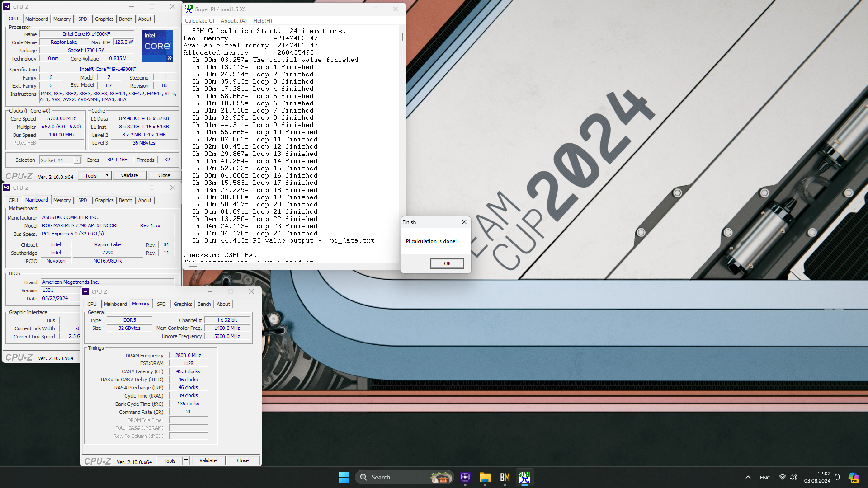Show hidden system tray icons
The image size is (868, 488).
[x=748, y=477]
